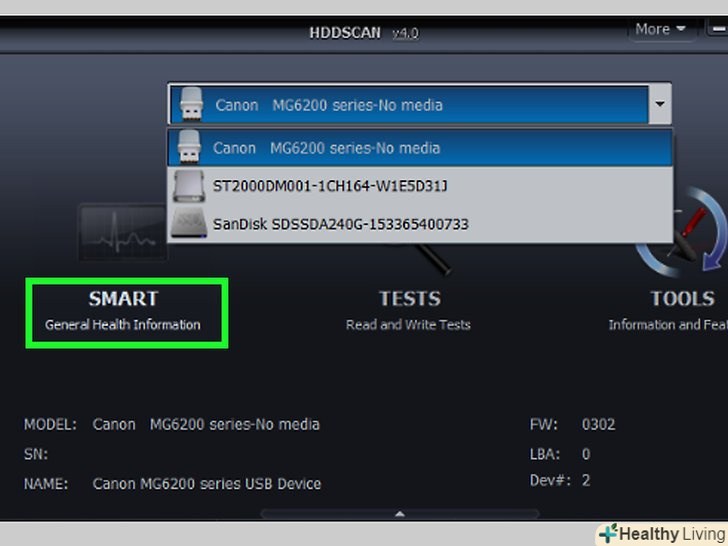Click the USB icon in the selected drive box

point(191,104)
